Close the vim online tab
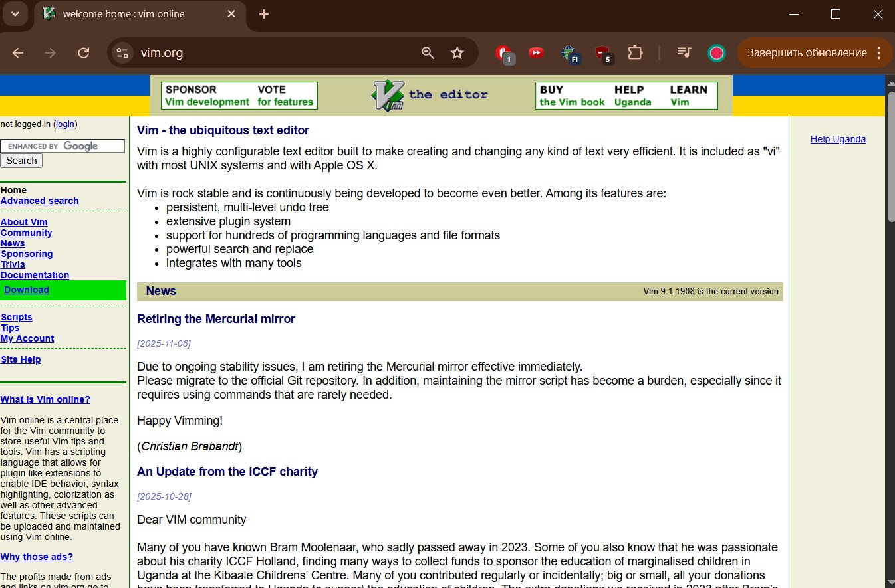The width and height of the screenshot is (895, 588). [231, 14]
